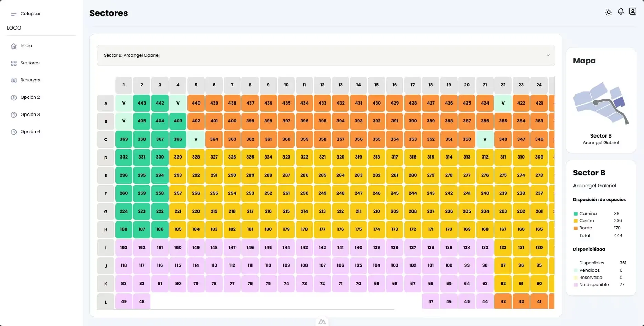
Task: Click the triangle logo icon at bottom center
Action: [x=322, y=322]
